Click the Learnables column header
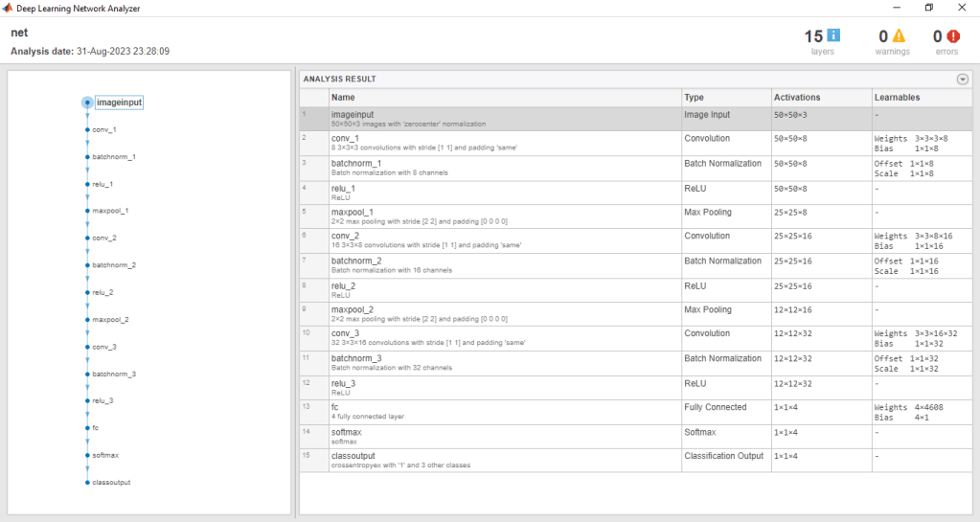 tap(897, 97)
